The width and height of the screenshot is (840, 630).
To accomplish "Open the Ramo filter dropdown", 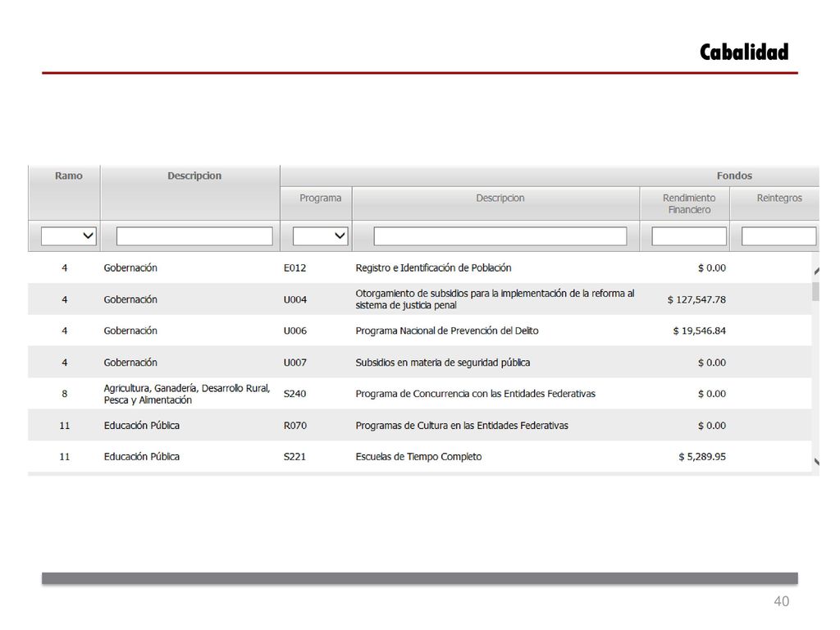I will (x=69, y=235).
